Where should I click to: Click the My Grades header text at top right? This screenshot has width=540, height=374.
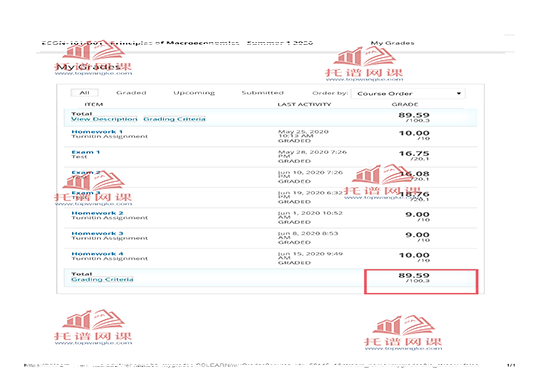tap(392, 43)
